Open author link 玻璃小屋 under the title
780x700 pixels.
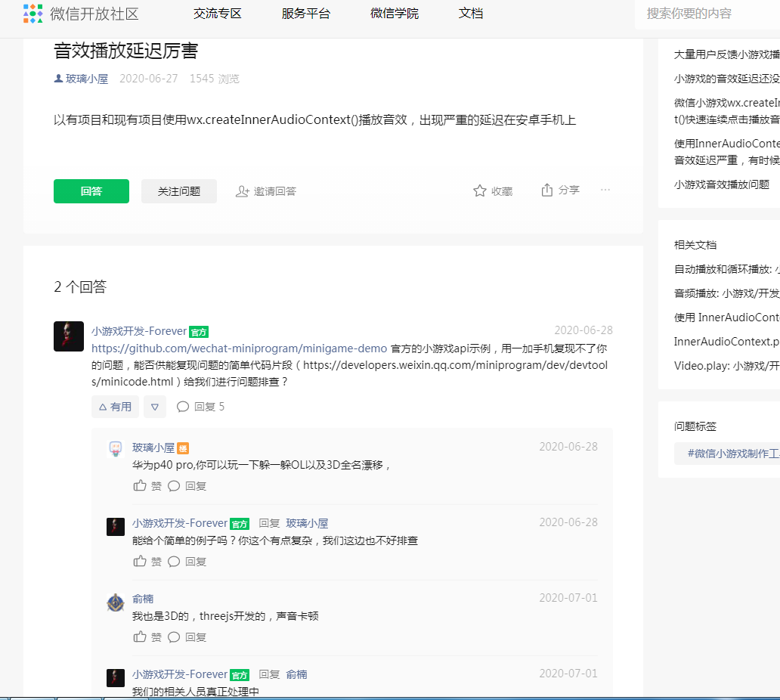(x=87, y=79)
